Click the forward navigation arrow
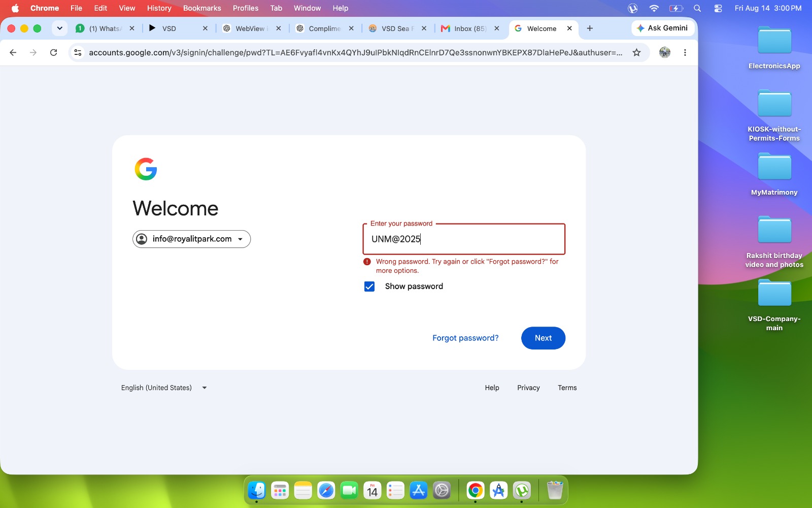This screenshot has width=812, height=508. pyautogui.click(x=33, y=52)
